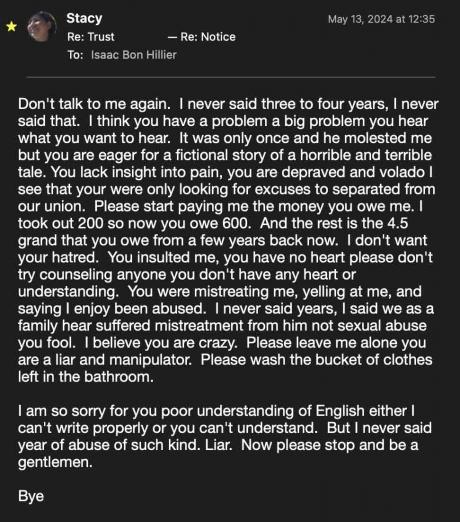Viewport: 460px width, 522px height.
Task: Click the opening sentence 'Don't talk to me again'
Action: pyautogui.click(x=94, y=104)
